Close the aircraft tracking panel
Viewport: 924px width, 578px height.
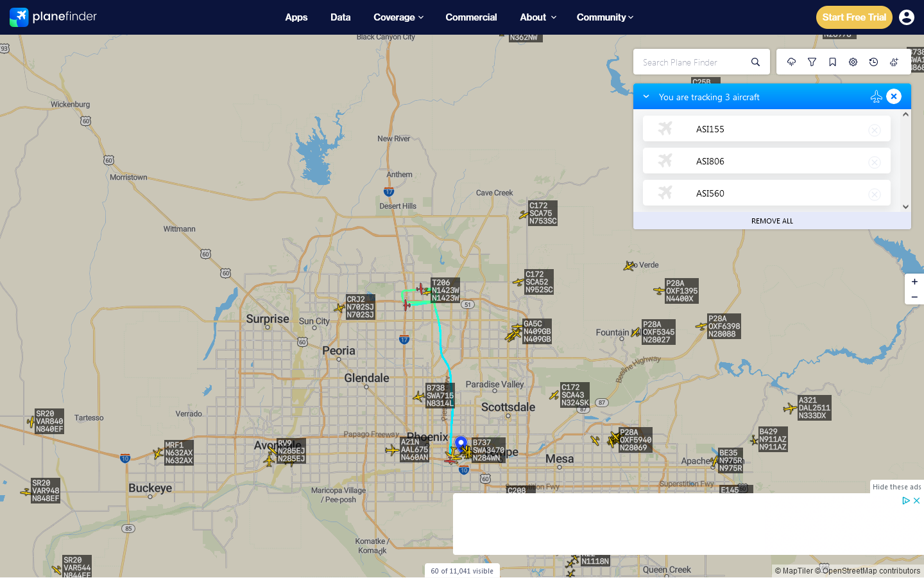coord(894,96)
